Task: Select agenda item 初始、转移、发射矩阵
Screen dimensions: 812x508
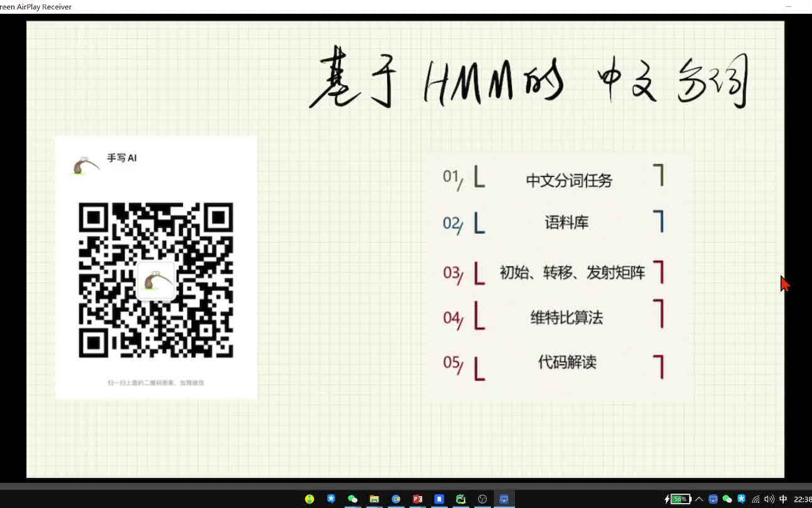Action: coord(572,273)
